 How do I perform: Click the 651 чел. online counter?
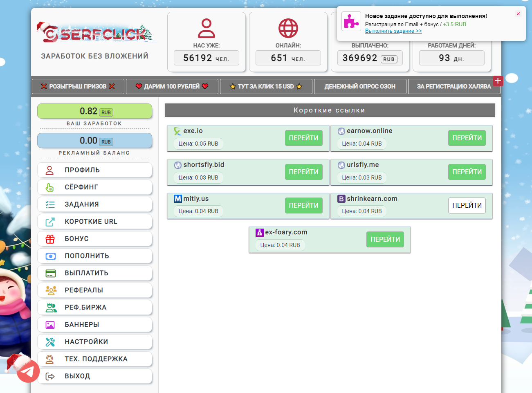click(288, 58)
